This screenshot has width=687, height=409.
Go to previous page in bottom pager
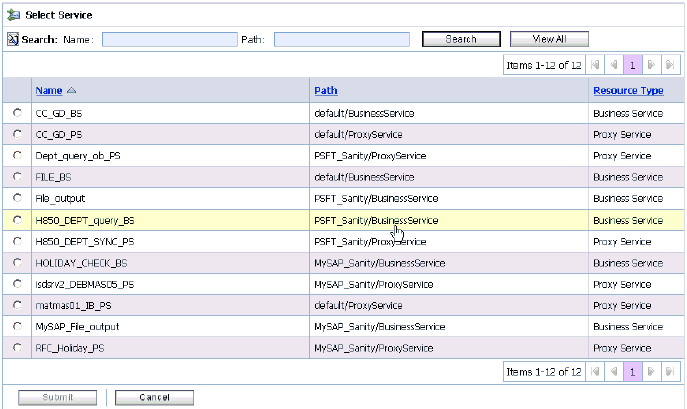[614, 372]
